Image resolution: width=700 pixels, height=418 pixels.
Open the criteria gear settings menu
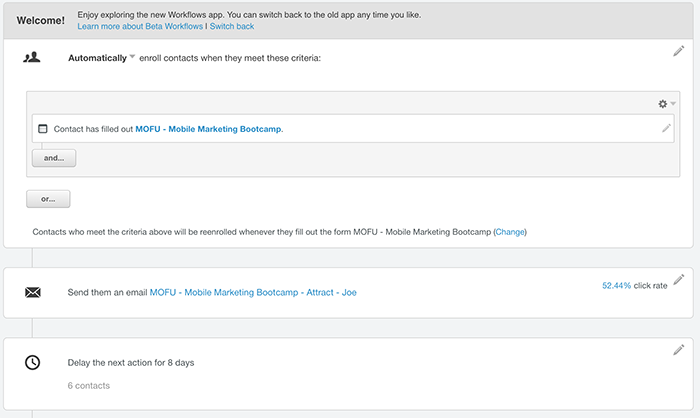pos(662,104)
